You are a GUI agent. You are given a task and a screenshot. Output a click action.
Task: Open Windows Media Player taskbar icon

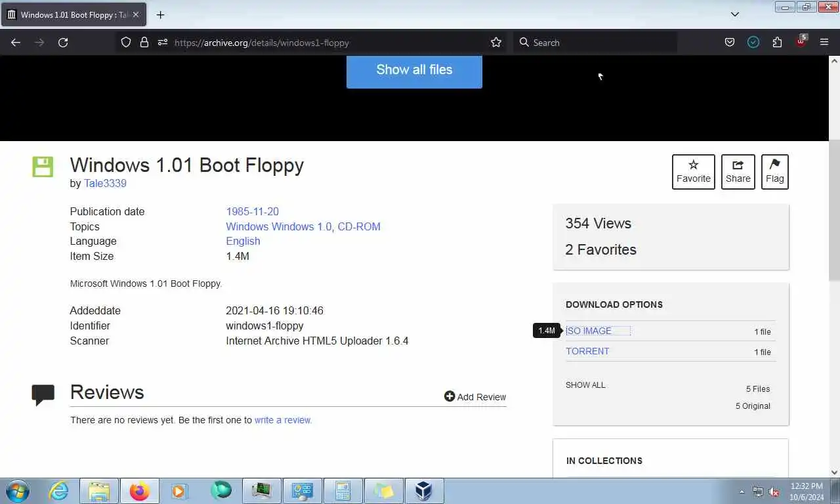[179, 491]
